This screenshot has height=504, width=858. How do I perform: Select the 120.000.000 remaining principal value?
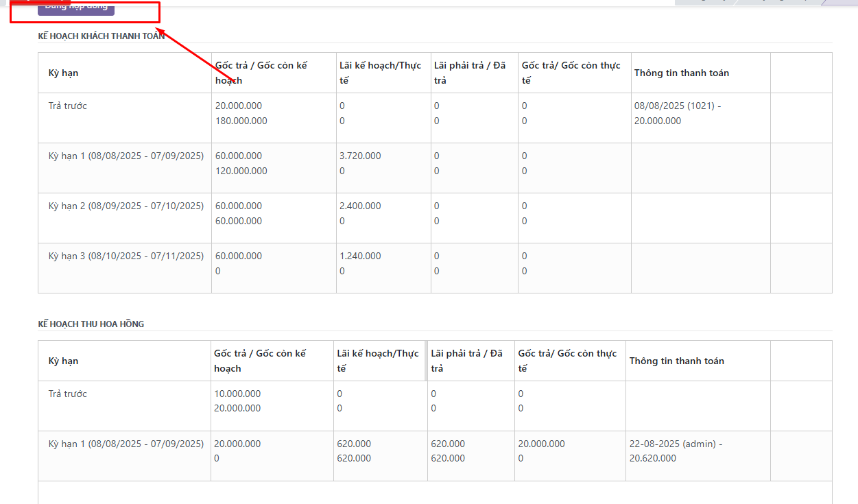tap(241, 171)
